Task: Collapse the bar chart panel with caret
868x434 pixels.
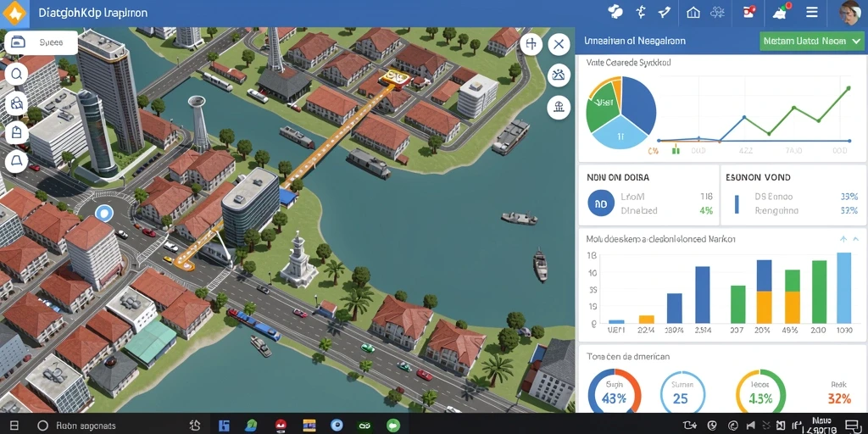Action: point(856,239)
